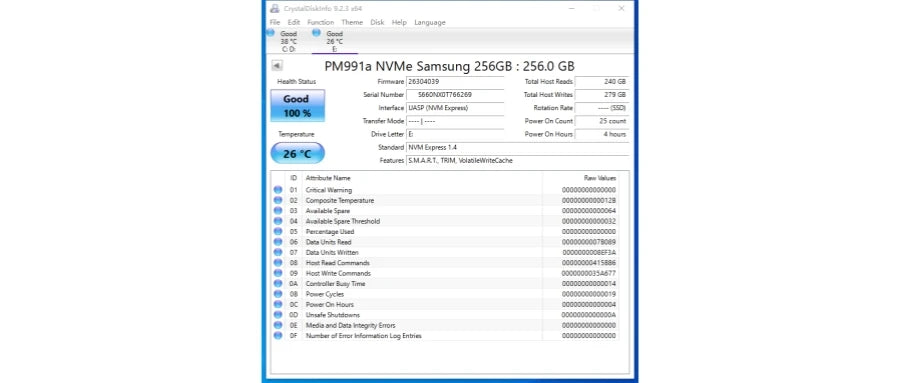
Task: Select the E: disk tab
Action: click(x=335, y=41)
